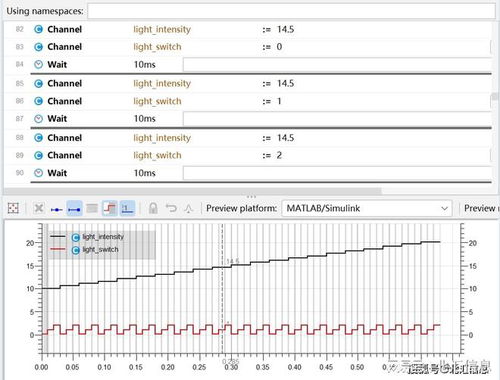Screen dimensions: 500x380
Task: Click the peak marker icon next to undo
Action: 189,209
